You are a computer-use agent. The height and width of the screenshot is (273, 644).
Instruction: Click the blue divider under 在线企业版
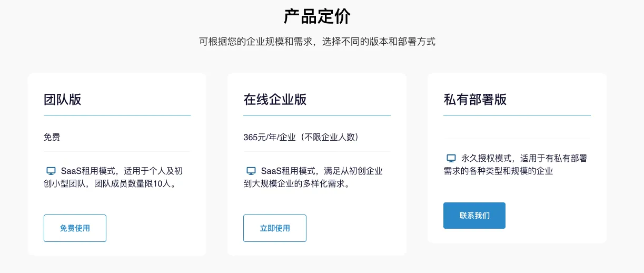317,115
